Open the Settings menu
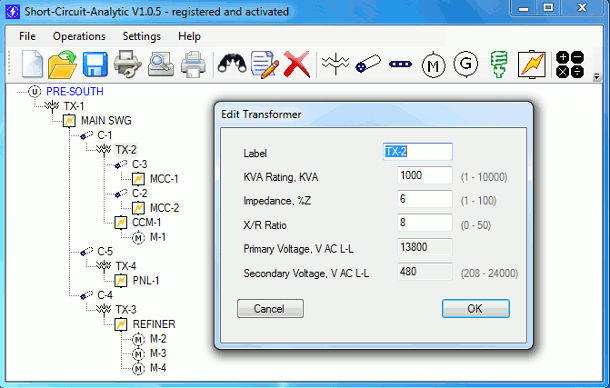 pyautogui.click(x=142, y=36)
